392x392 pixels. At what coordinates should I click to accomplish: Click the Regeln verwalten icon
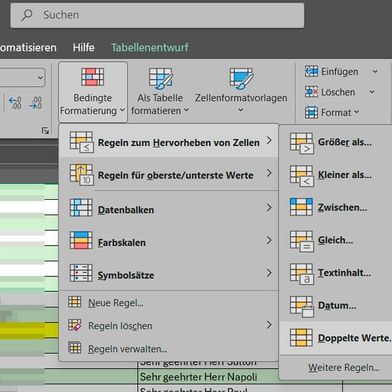(x=75, y=348)
